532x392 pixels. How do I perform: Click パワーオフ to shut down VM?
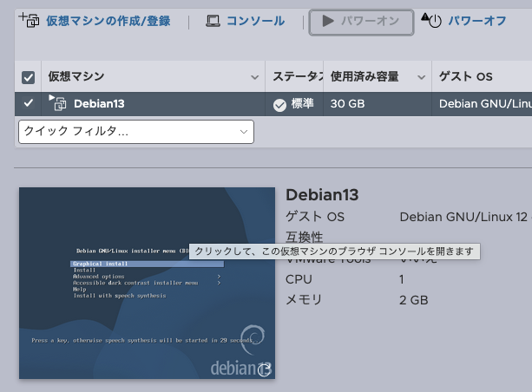coord(477,21)
